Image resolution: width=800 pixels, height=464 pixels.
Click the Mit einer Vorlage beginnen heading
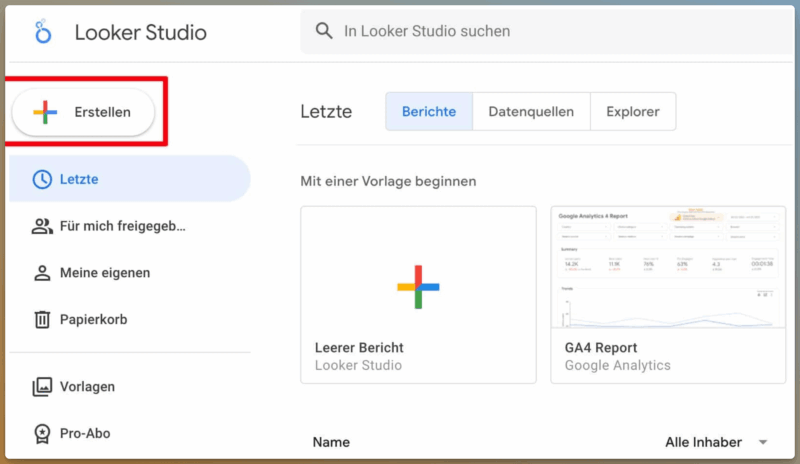[x=388, y=182]
